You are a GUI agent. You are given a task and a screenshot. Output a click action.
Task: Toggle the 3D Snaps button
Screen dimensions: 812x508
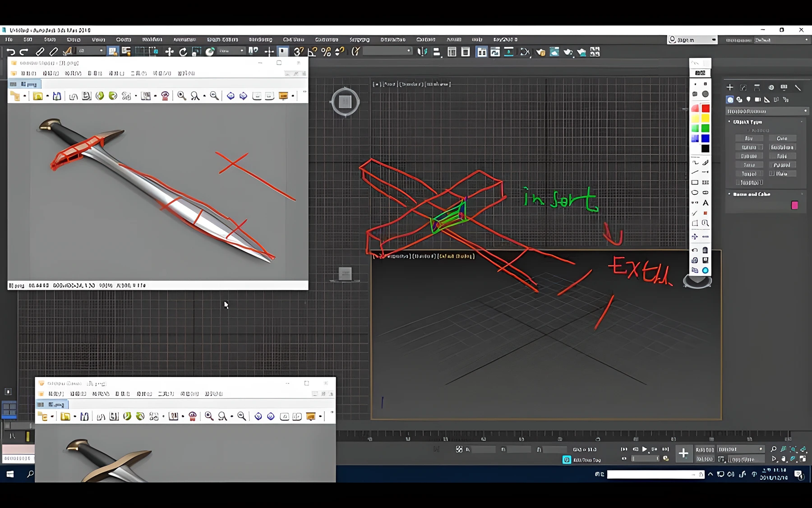(x=298, y=52)
